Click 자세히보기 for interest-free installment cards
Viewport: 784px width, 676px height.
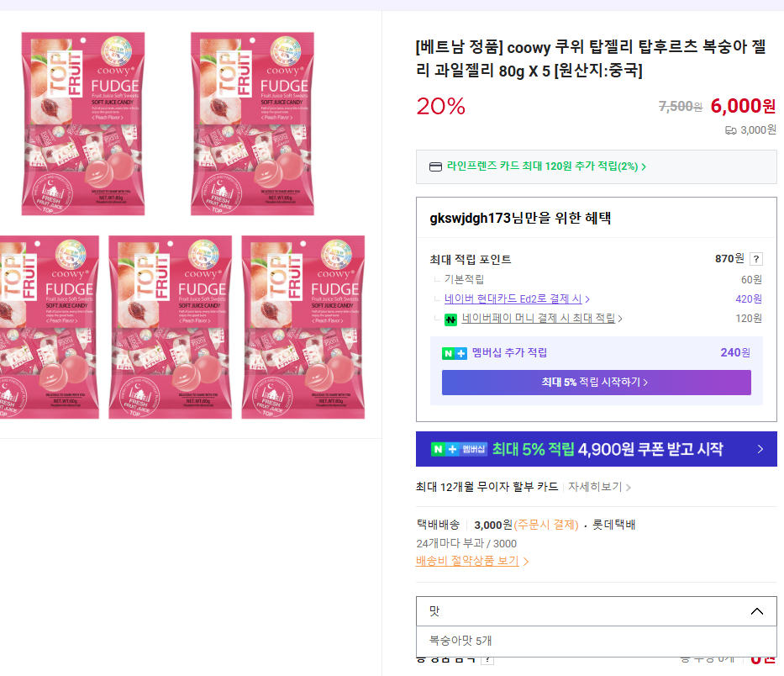[x=599, y=487]
